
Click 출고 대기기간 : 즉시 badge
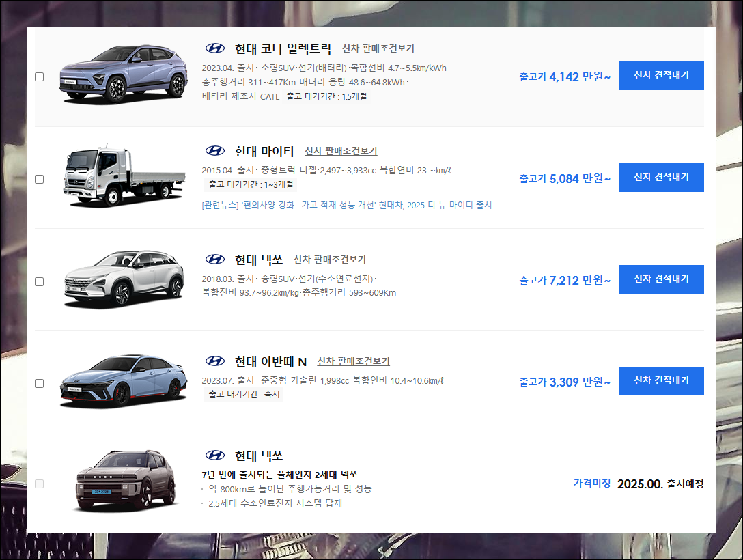[x=244, y=393]
